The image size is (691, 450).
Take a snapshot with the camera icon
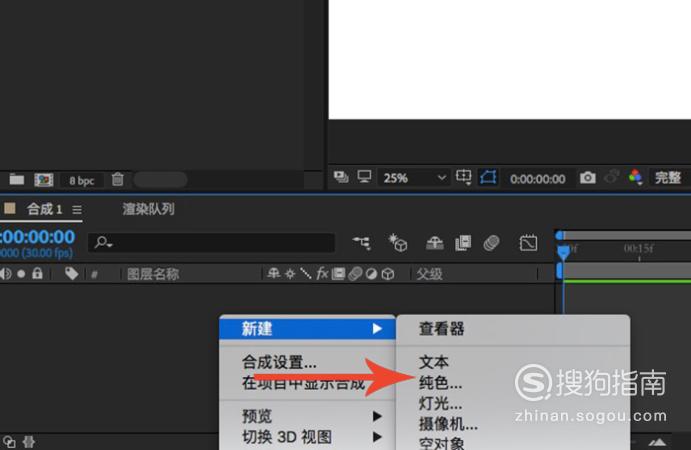pos(587,178)
